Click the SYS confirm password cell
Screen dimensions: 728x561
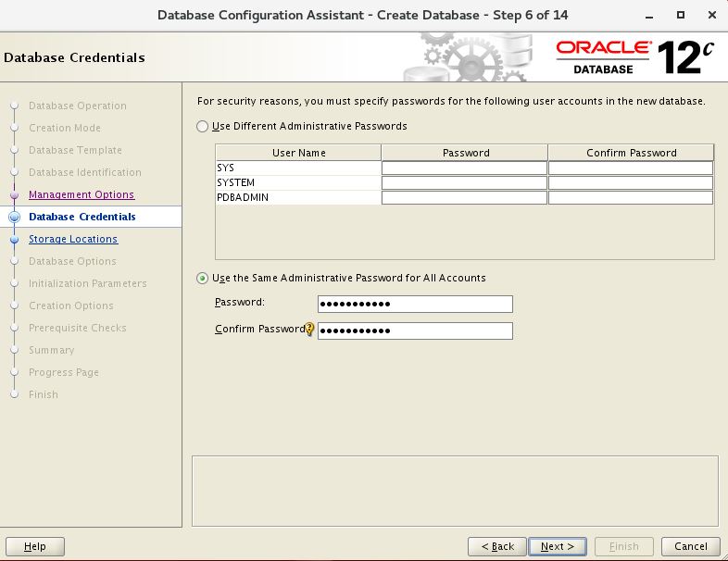click(631, 168)
